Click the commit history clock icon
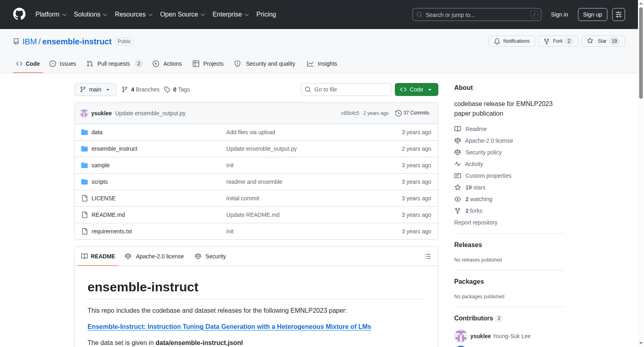 point(398,113)
